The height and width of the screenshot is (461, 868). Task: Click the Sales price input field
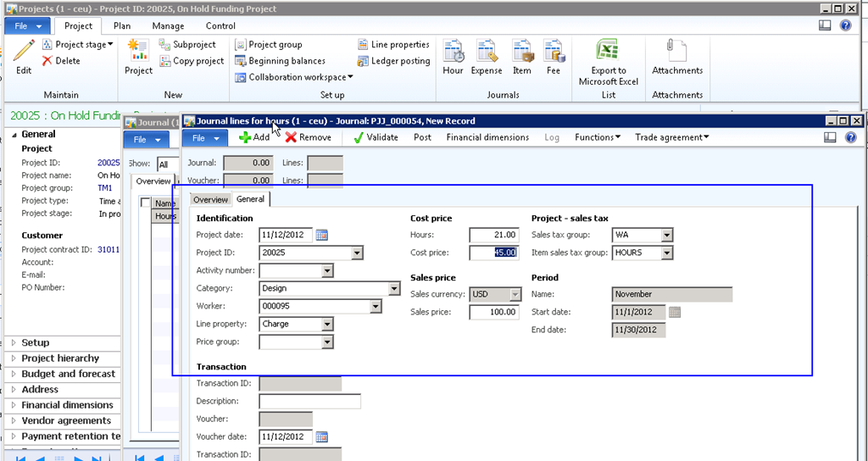point(493,312)
